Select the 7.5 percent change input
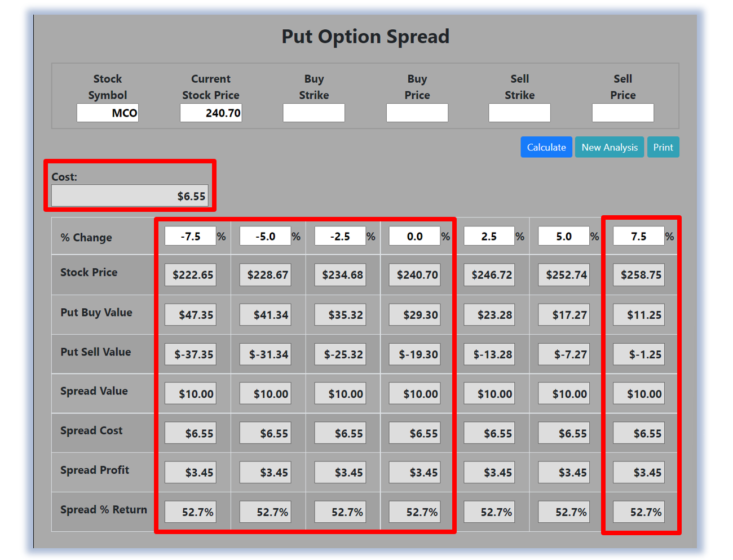733x560 pixels. 638,237
